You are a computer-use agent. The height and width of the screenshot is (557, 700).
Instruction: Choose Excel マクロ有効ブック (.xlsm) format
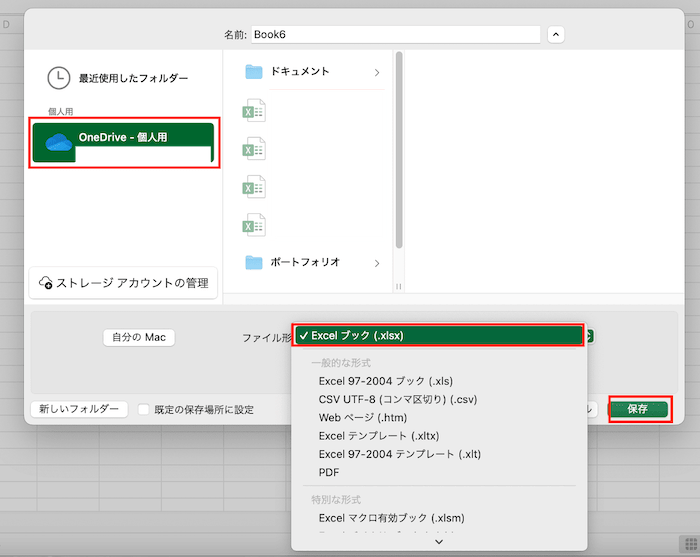coord(392,518)
